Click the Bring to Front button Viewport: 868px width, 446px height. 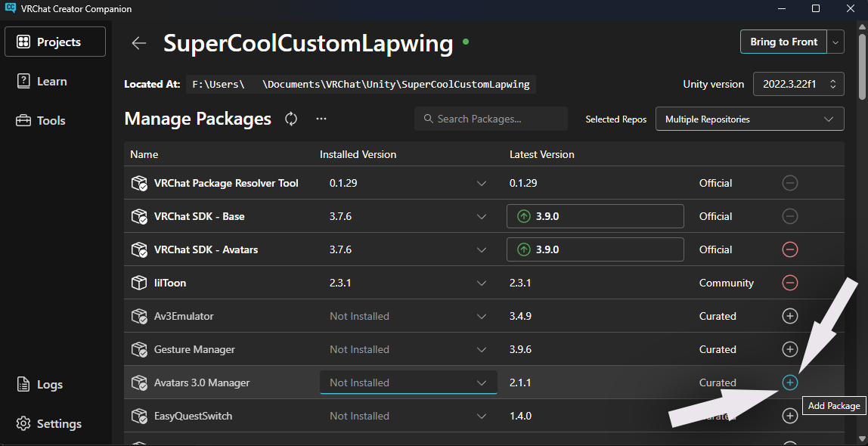pyautogui.click(x=783, y=42)
